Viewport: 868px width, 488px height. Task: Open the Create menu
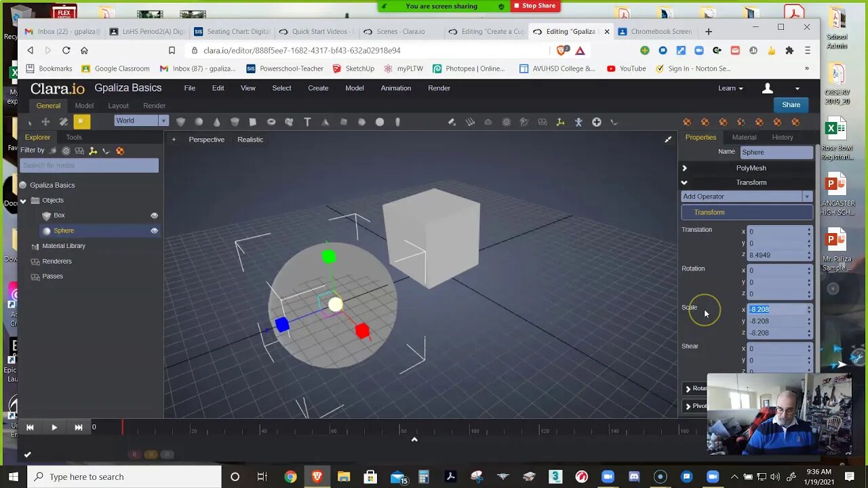coord(318,88)
